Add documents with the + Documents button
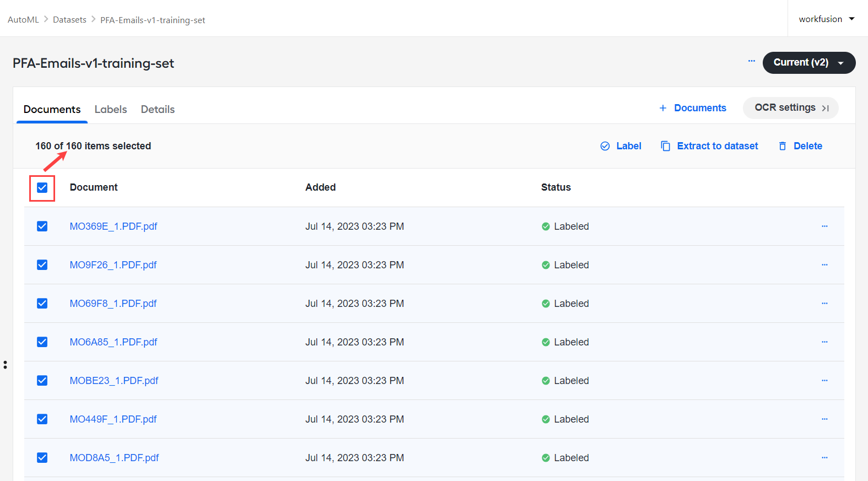Screen dimensions: 868x481 pos(693,108)
